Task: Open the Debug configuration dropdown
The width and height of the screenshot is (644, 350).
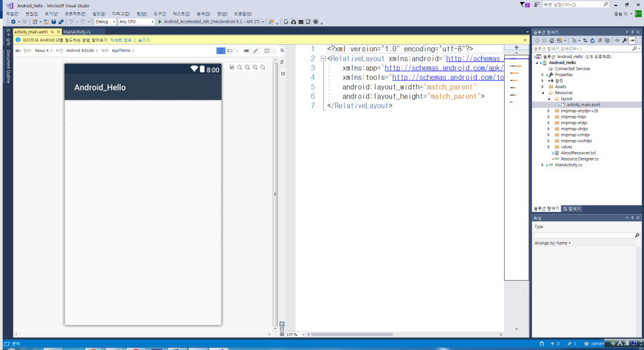Action: 105,22
